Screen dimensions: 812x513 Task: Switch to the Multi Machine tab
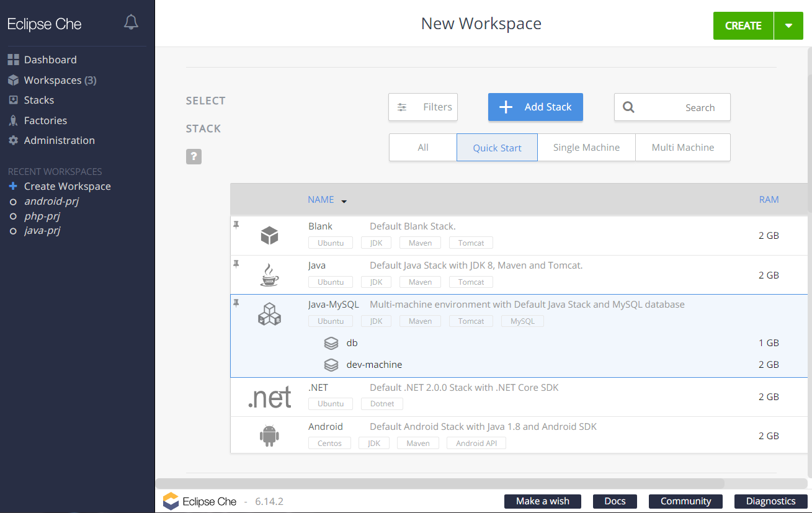[x=683, y=148]
